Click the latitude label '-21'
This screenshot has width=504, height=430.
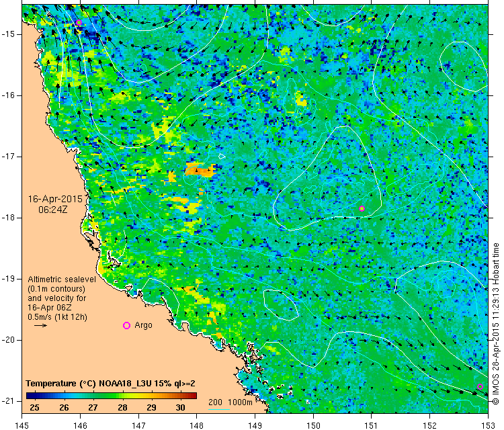click(9, 401)
